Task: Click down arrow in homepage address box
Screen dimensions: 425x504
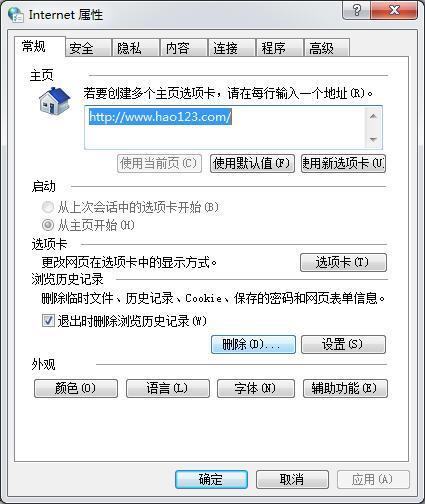Action: [373, 139]
